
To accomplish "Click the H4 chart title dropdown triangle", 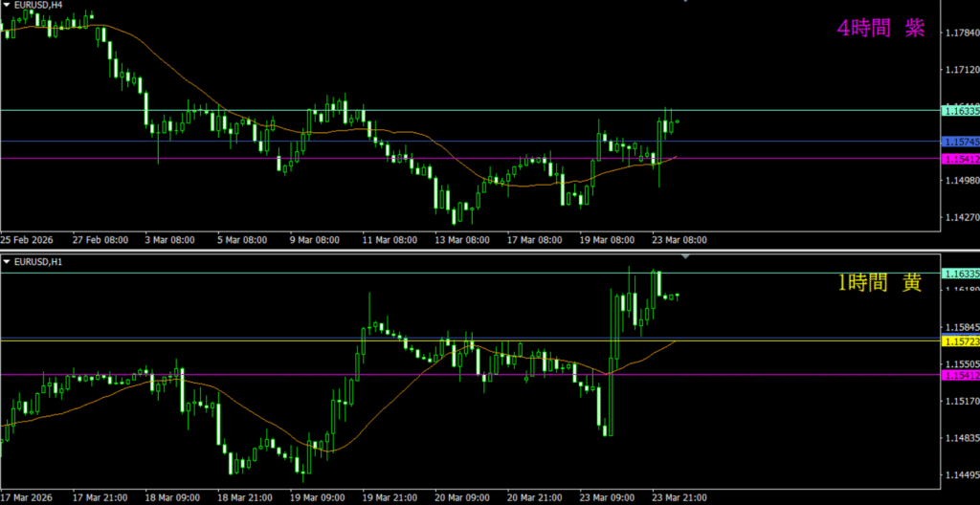I will coord(7,5).
